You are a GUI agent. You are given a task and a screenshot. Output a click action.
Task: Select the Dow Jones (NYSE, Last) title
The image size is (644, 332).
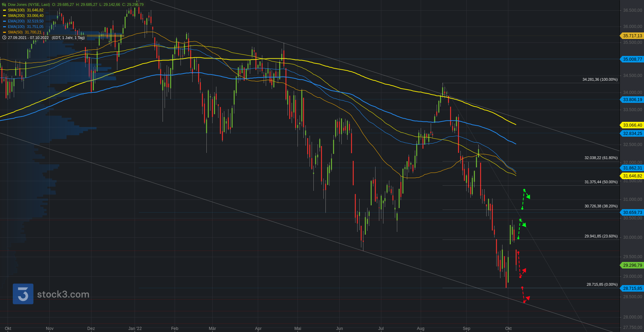click(x=29, y=4)
